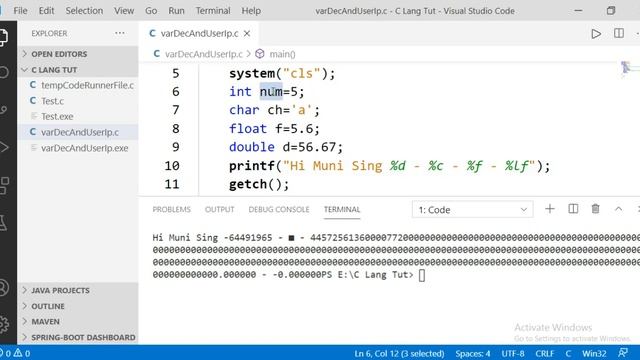Close the varDecAndUserIp.c editor tab
The image size is (640, 360).
tap(247, 33)
